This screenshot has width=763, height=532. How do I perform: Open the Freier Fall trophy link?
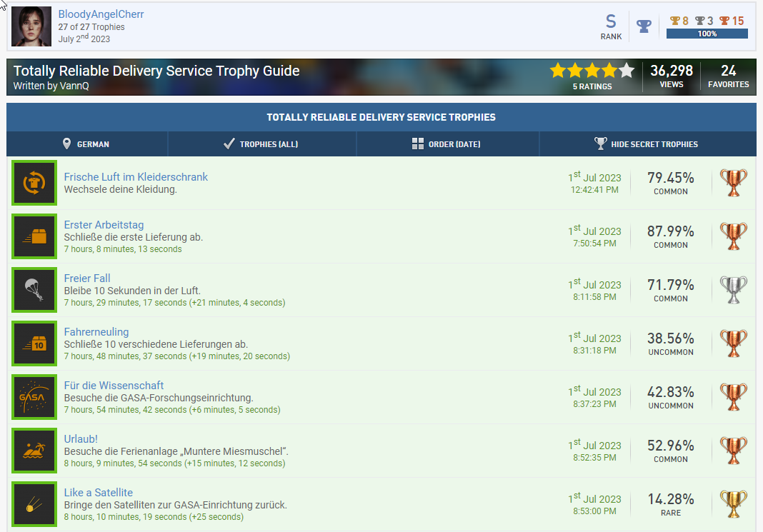tap(87, 278)
